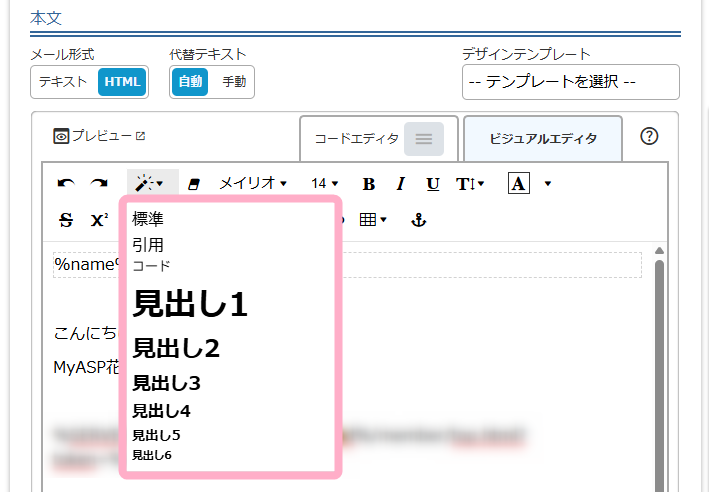
Task: Click the eraser clear-formatting icon
Action: point(194,184)
